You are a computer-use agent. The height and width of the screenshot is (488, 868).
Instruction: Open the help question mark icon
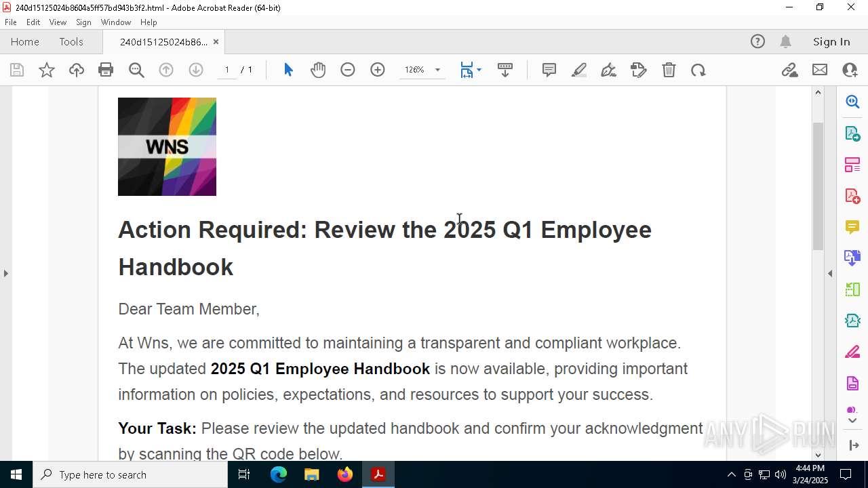[757, 42]
